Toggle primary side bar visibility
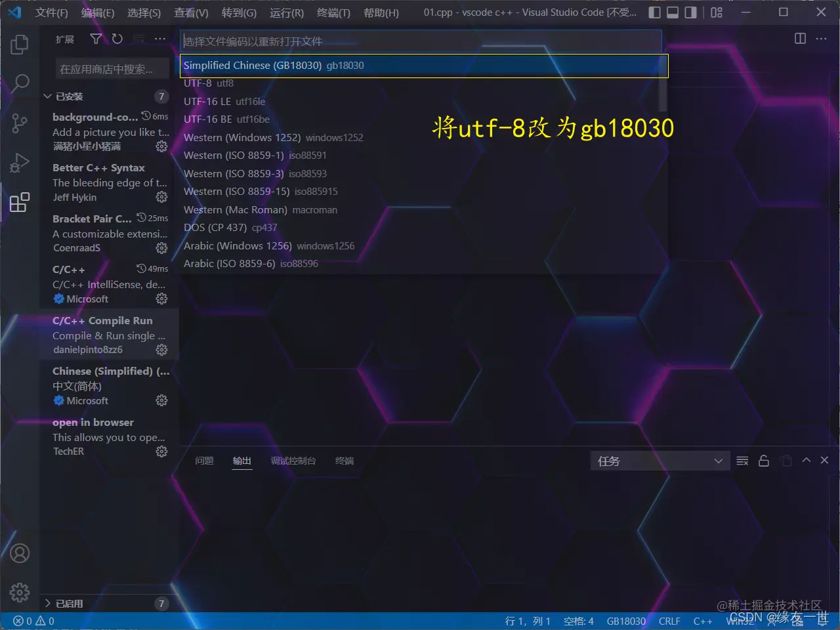The width and height of the screenshot is (840, 630). tap(654, 12)
